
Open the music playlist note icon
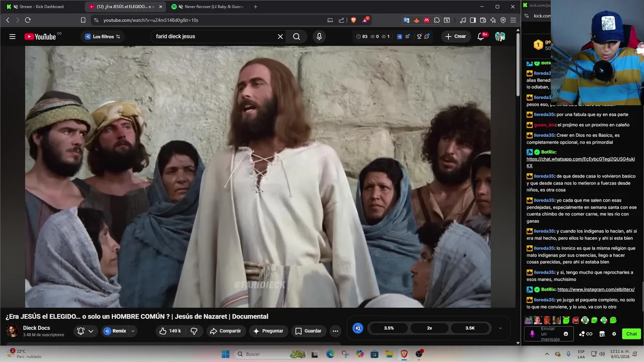click(x=463, y=20)
